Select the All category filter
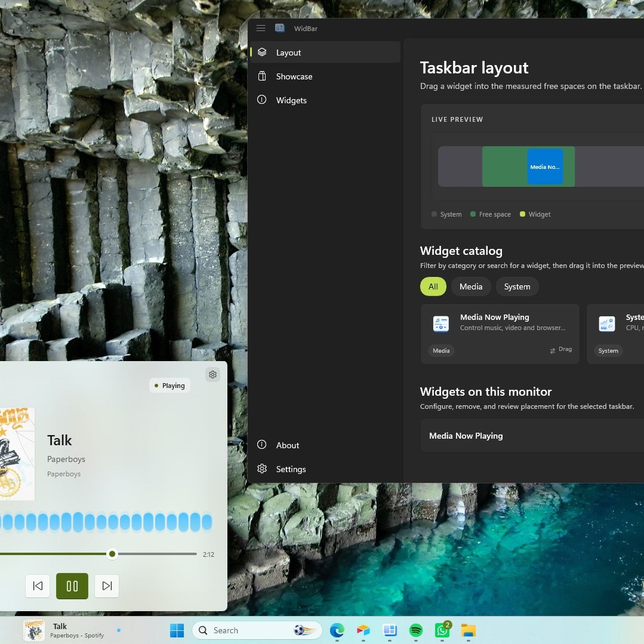Screen dimensions: 644x644 tap(433, 286)
